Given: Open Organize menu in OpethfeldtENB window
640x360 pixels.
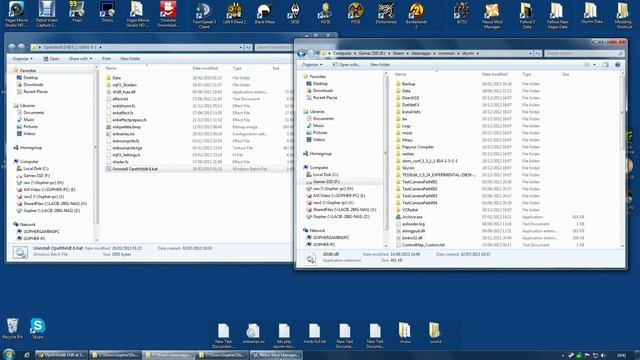Looking at the screenshot, I should 22,59.
